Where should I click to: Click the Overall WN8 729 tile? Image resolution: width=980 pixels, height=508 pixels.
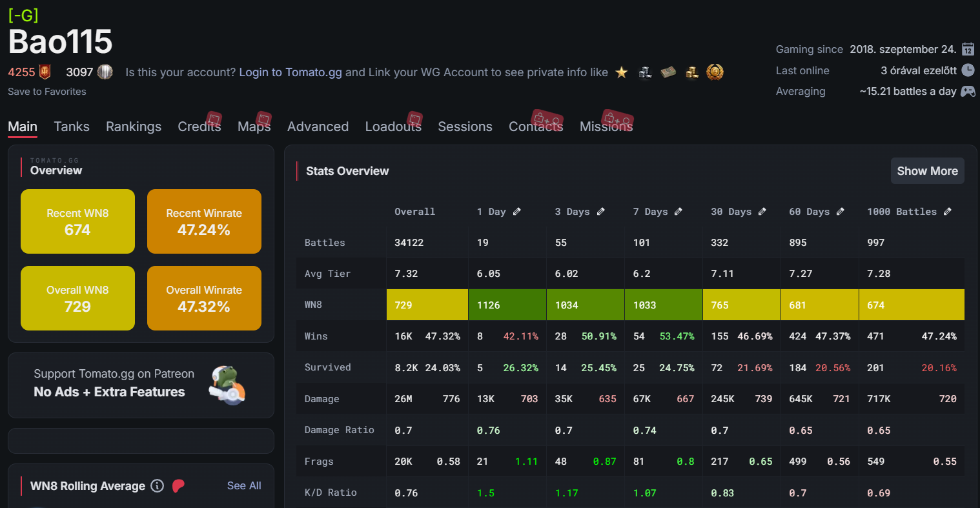pos(77,298)
